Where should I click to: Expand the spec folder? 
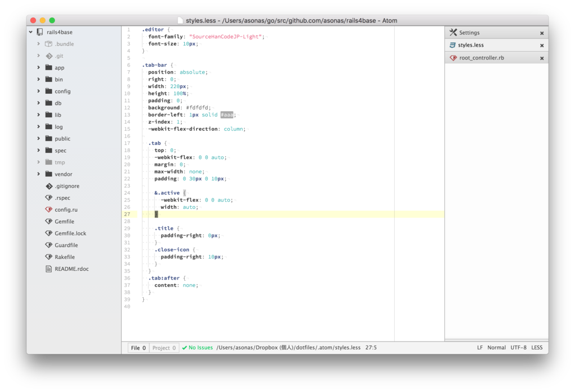pyautogui.click(x=39, y=151)
